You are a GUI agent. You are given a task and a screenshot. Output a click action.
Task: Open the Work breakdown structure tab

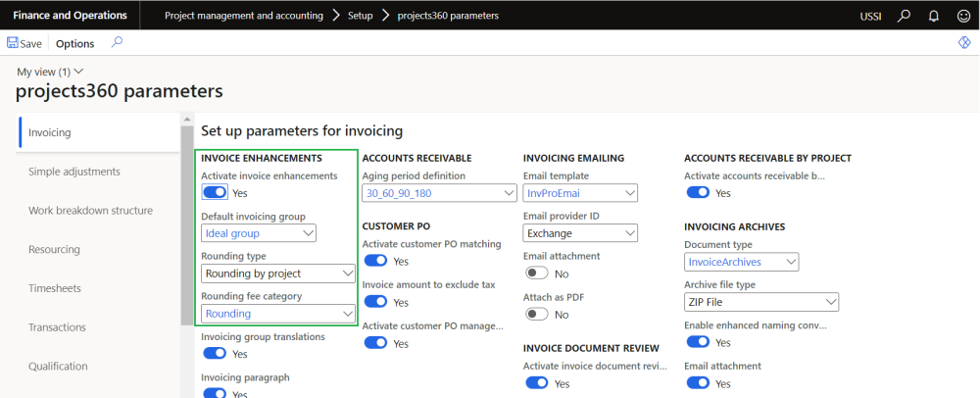click(90, 210)
